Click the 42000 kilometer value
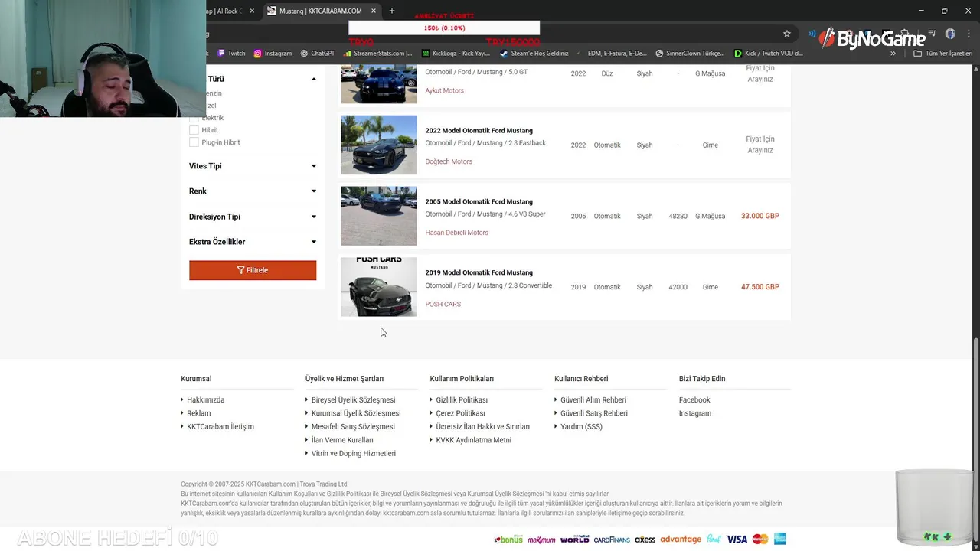 tap(678, 288)
